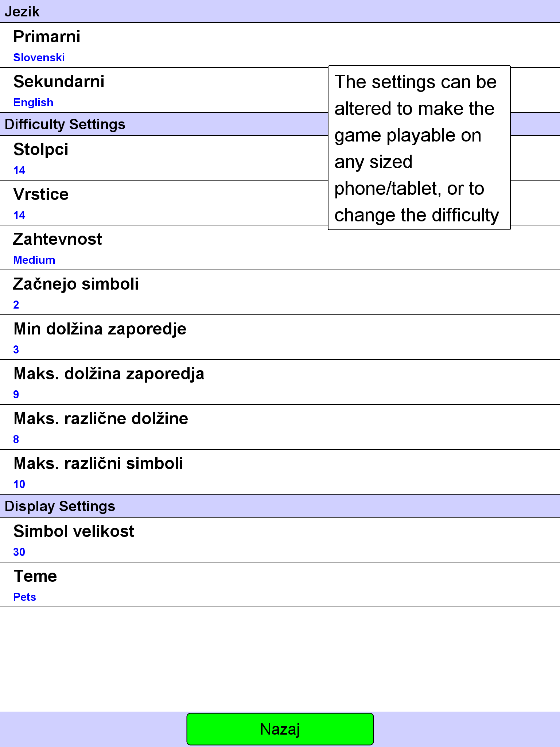The image size is (560, 747).
Task: Open Maks. različni simboli setting
Action: pyautogui.click(x=280, y=472)
